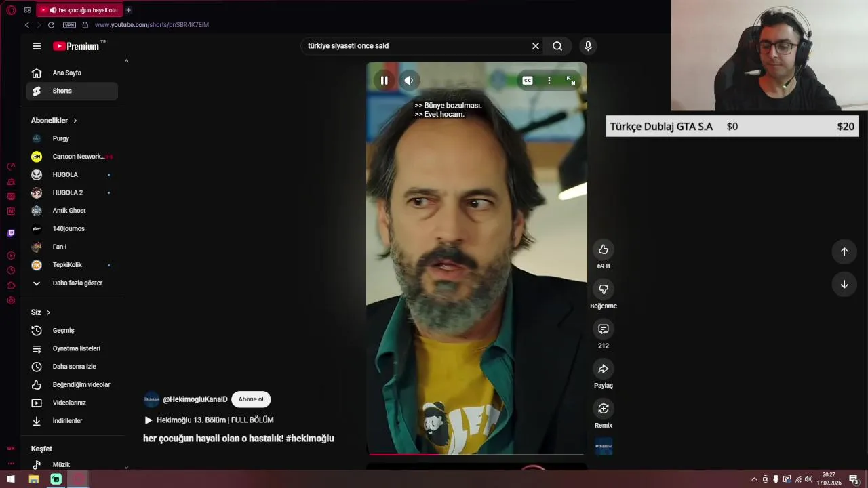This screenshot has width=868, height=488.
Task: Go back with browser back arrow
Action: click(x=27, y=25)
